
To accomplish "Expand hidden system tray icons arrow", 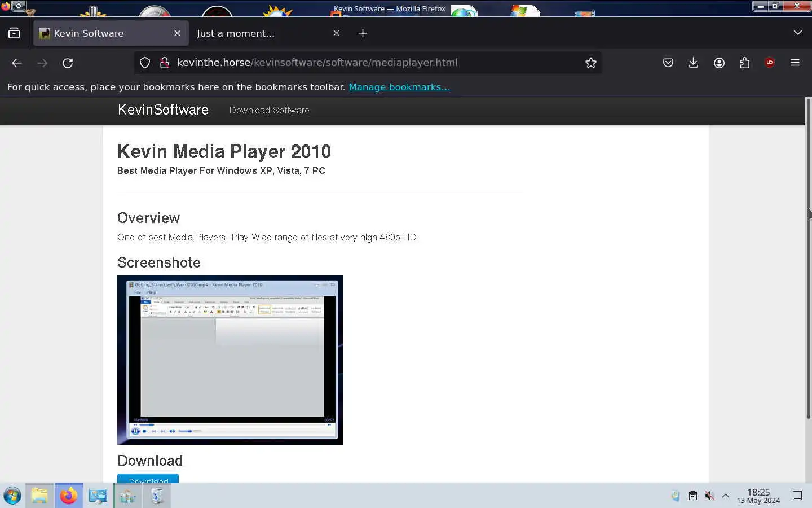I will (x=726, y=496).
